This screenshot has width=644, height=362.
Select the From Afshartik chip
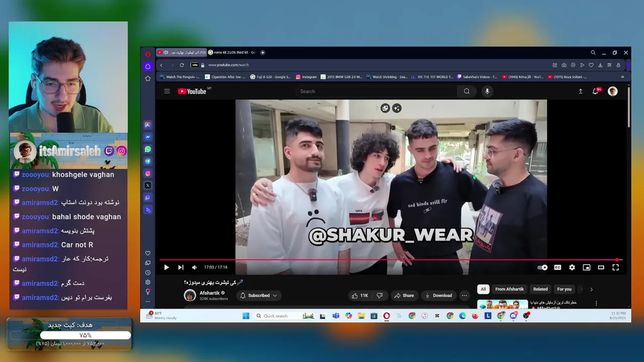(x=509, y=289)
